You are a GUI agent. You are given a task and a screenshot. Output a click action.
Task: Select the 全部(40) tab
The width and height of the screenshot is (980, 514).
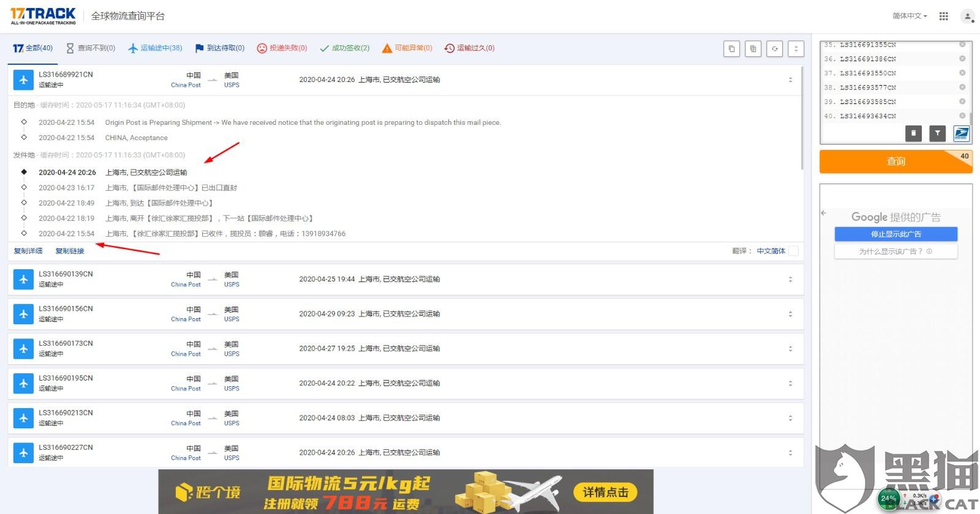coord(33,48)
